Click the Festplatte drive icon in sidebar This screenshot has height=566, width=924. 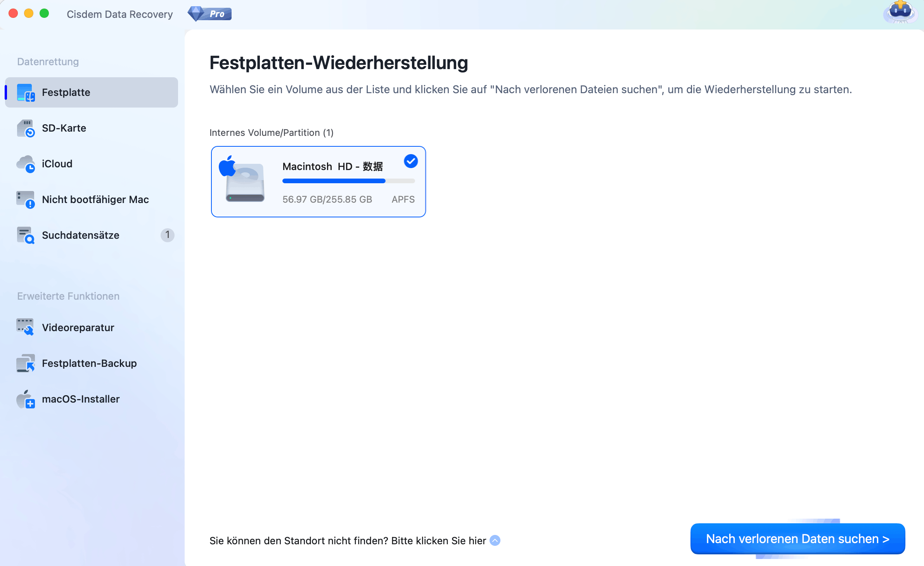[x=26, y=92]
